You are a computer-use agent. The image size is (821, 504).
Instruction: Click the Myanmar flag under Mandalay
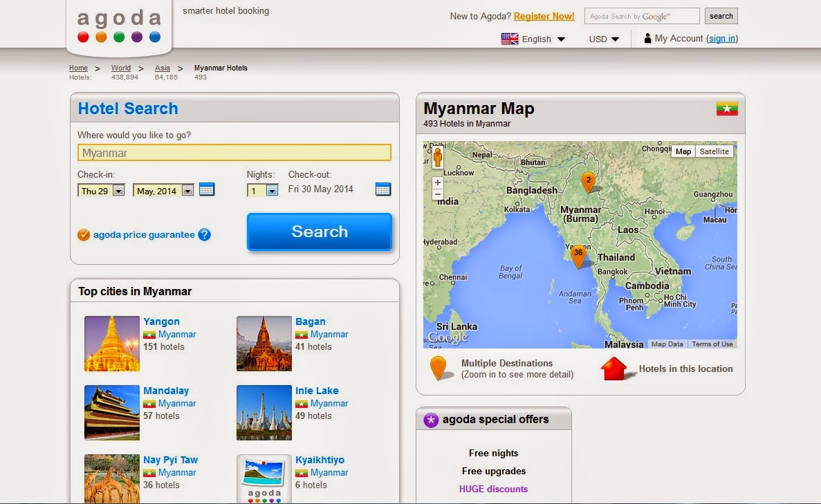(149, 404)
